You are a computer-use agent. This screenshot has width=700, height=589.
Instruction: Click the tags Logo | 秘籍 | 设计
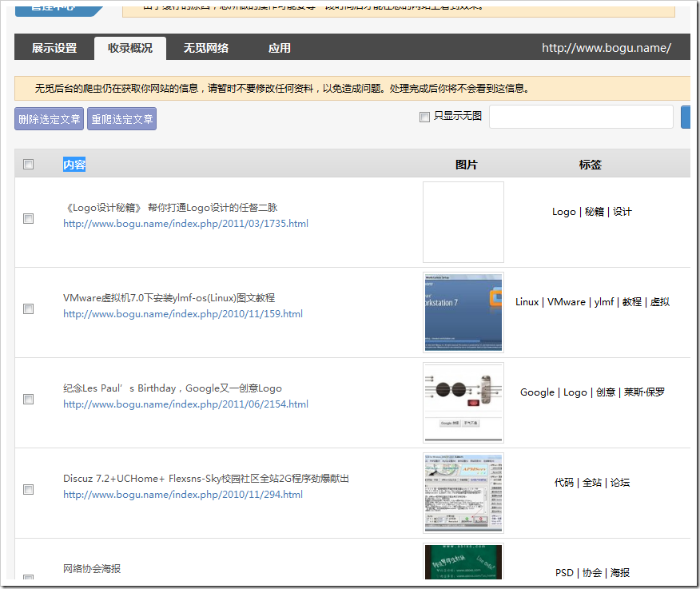coord(592,212)
